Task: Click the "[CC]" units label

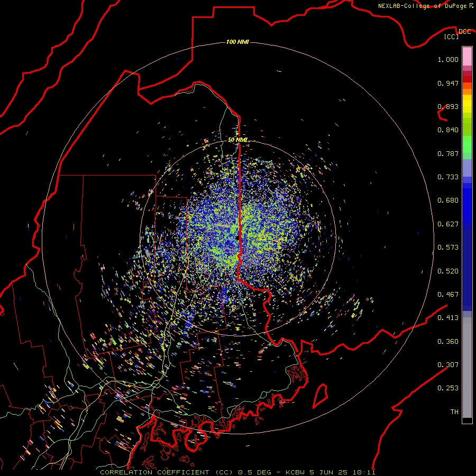Action: 452,36
